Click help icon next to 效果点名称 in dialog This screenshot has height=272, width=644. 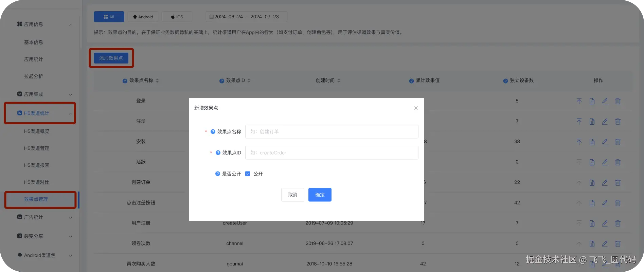tap(213, 131)
